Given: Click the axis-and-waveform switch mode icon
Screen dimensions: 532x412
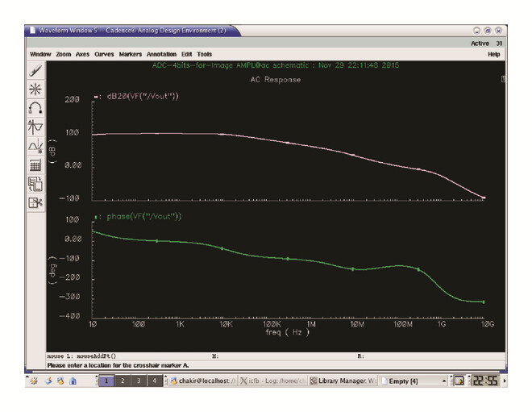Looking at the screenshot, I should coord(35,127).
